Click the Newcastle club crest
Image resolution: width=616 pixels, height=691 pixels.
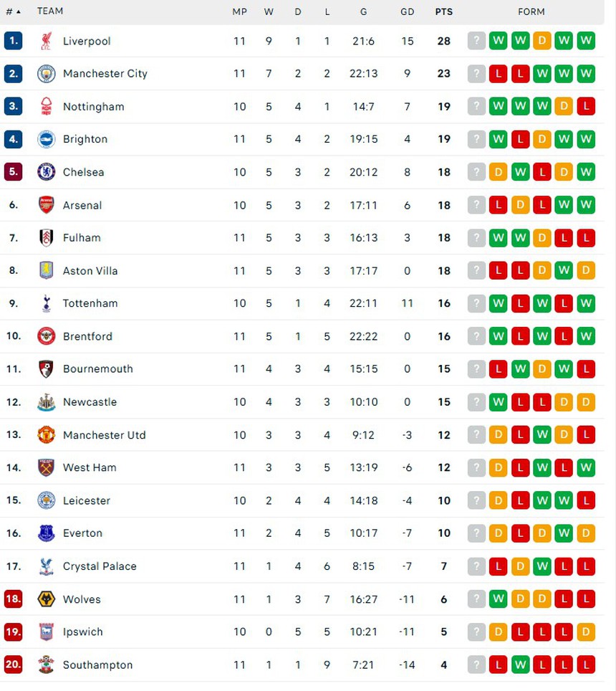pyautogui.click(x=47, y=402)
